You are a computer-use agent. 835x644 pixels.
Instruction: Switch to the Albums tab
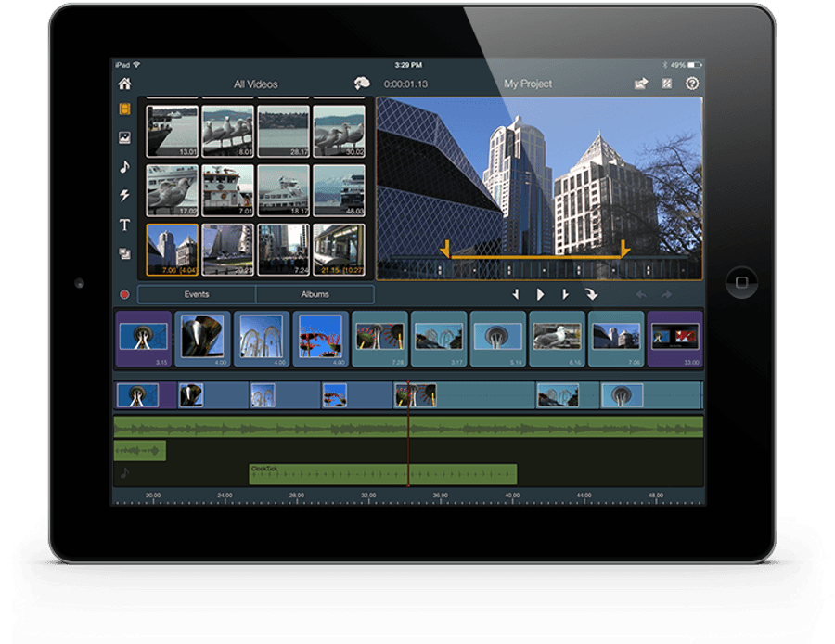(x=315, y=294)
